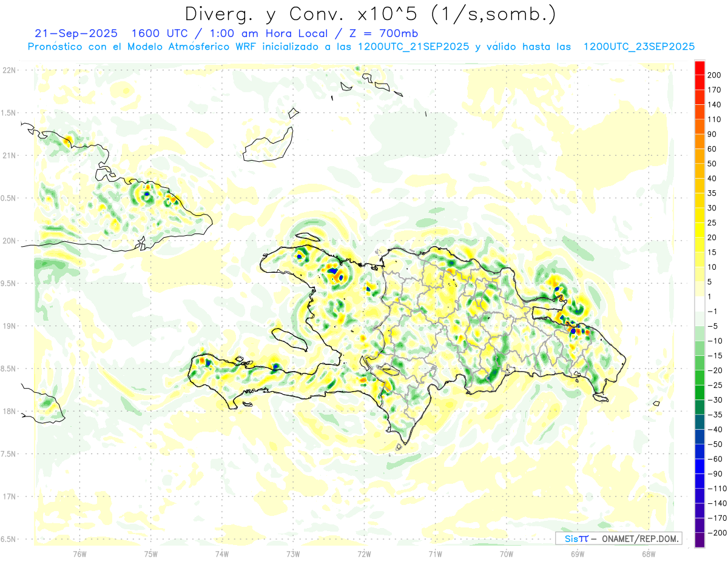Viewport: 728px width, 562px height.
Task: Click the '72W' longitude label
Action: click(x=364, y=554)
